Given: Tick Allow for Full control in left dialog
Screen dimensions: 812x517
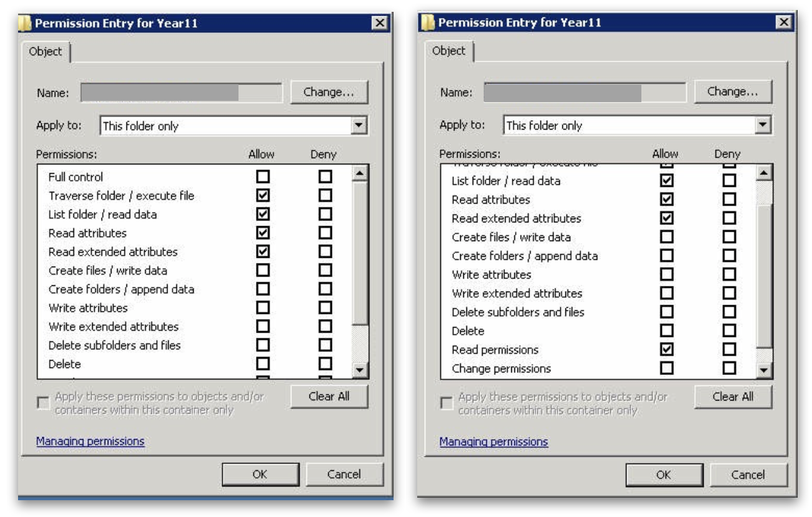Looking at the screenshot, I should click(x=263, y=177).
